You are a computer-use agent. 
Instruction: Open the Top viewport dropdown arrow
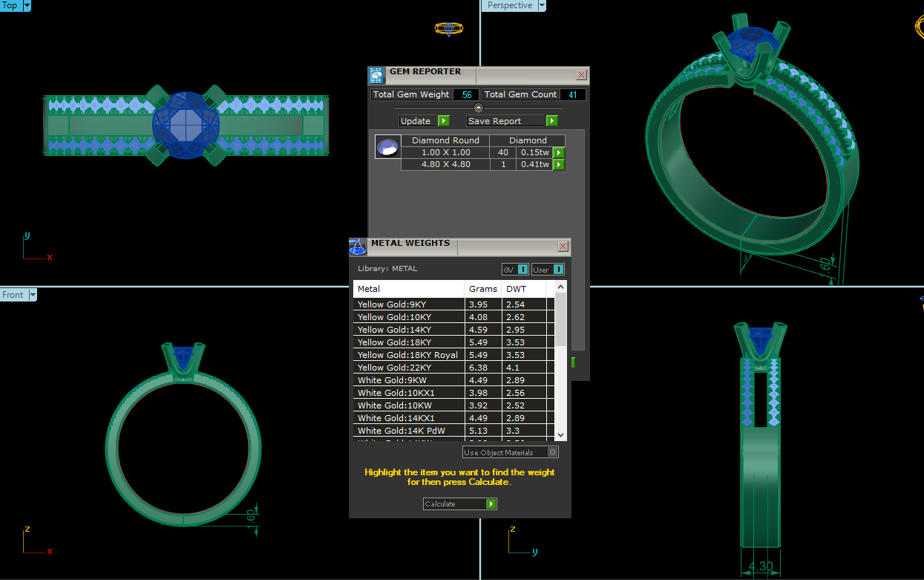coord(27,5)
